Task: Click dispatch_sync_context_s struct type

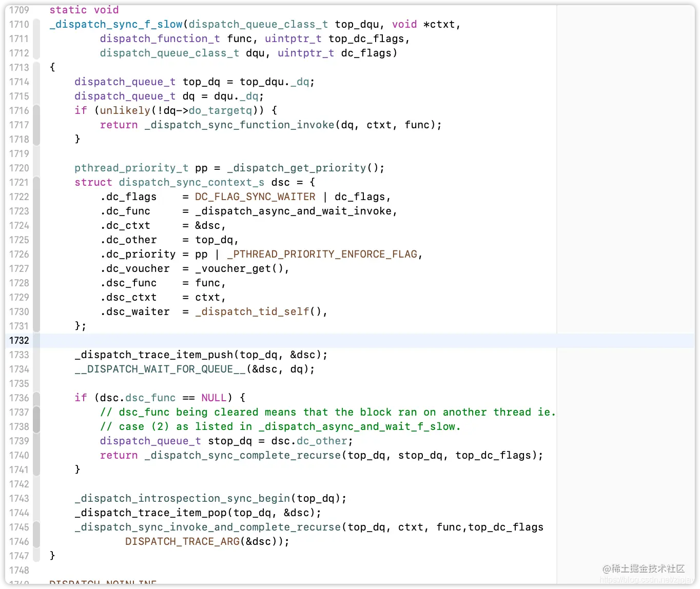Action: (x=191, y=182)
